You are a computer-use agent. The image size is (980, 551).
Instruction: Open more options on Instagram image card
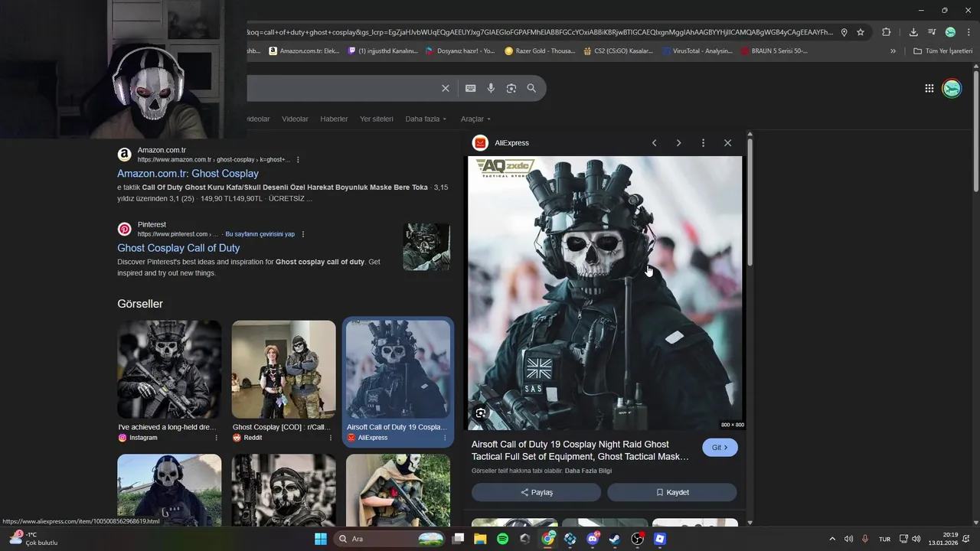216,438
